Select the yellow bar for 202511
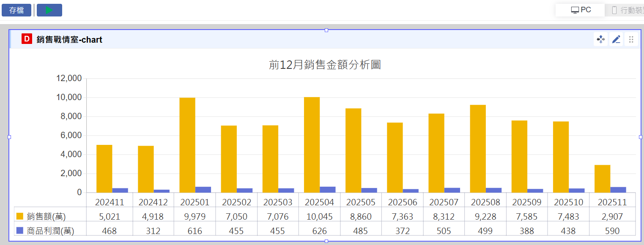Viewport: 644px width, 245px height. click(602, 179)
